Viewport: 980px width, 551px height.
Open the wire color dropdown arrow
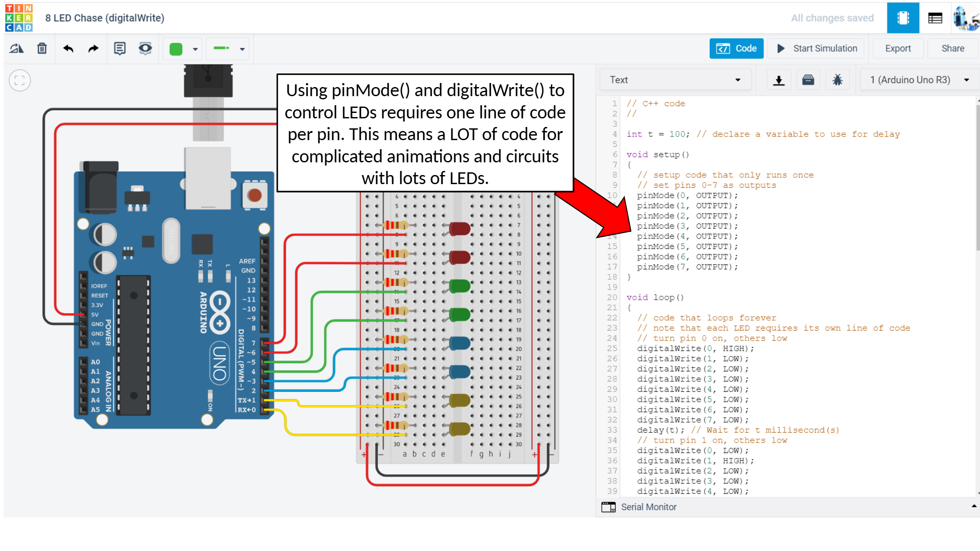196,49
